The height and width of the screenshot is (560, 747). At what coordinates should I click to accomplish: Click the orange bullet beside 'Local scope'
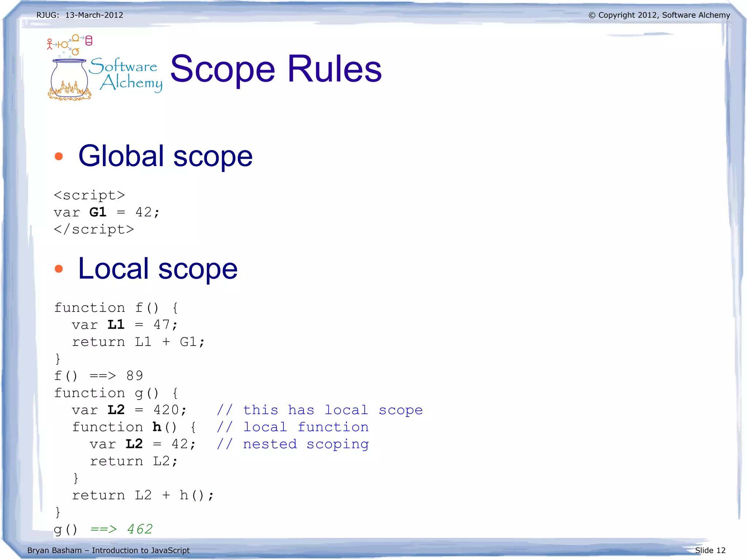click(59, 269)
